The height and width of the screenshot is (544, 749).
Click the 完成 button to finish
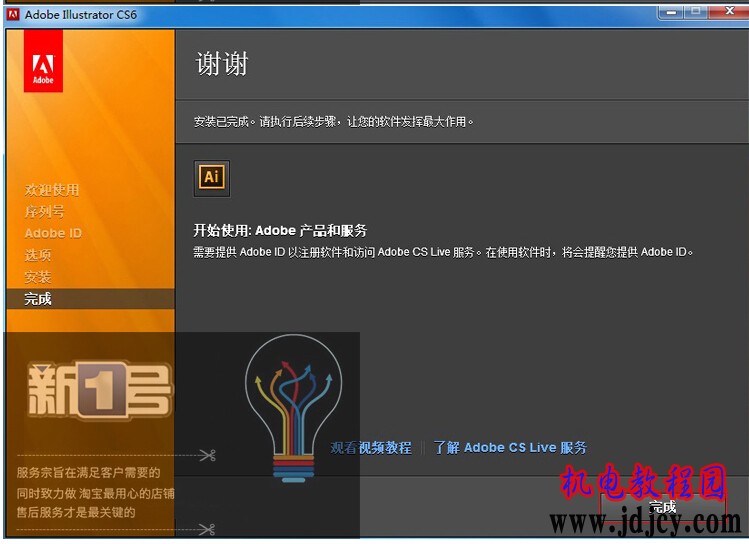pyautogui.click(x=663, y=507)
